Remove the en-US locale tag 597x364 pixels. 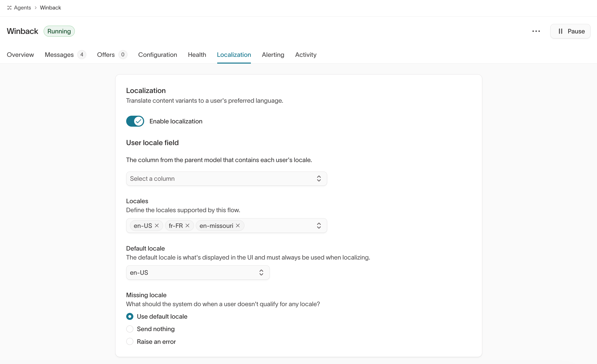click(157, 226)
